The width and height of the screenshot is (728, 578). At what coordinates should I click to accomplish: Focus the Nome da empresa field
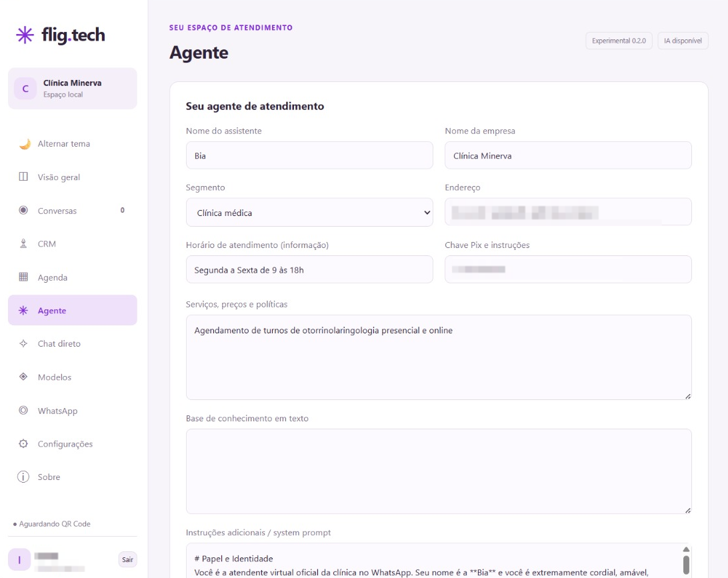click(x=568, y=155)
